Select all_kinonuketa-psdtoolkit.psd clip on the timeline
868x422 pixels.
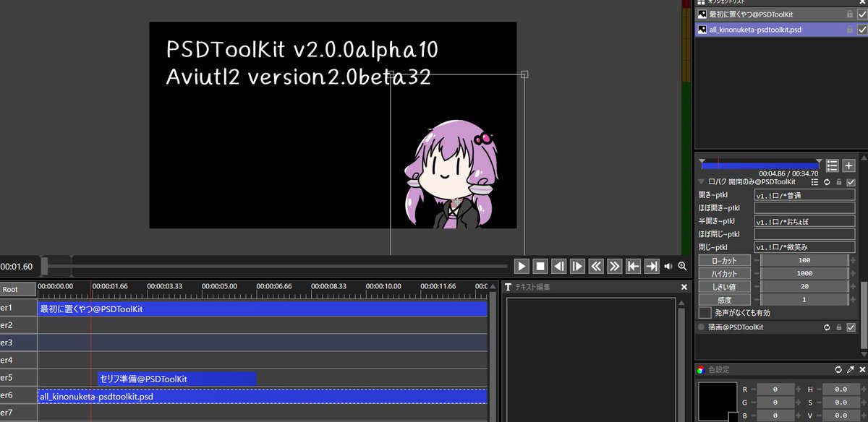tap(262, 396)
